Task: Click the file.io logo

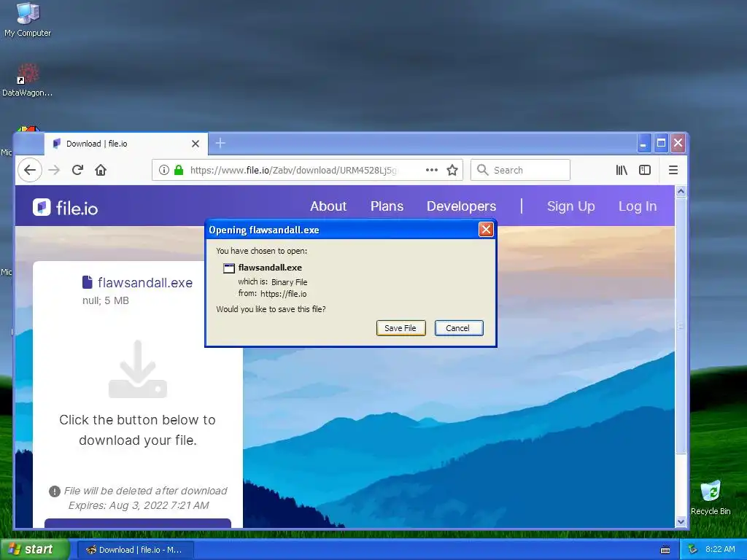Action: point(65,208)
